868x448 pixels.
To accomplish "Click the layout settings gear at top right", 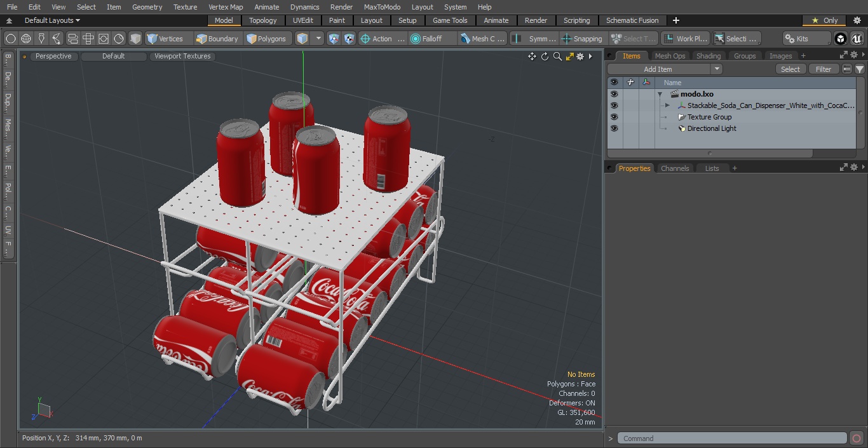I will click(x=857, y=20).
